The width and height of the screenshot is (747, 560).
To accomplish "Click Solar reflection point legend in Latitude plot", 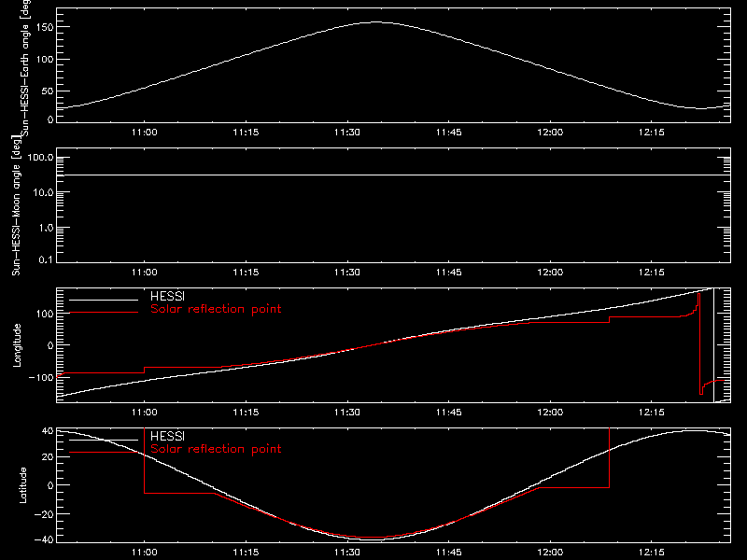I will coord(216,449).
